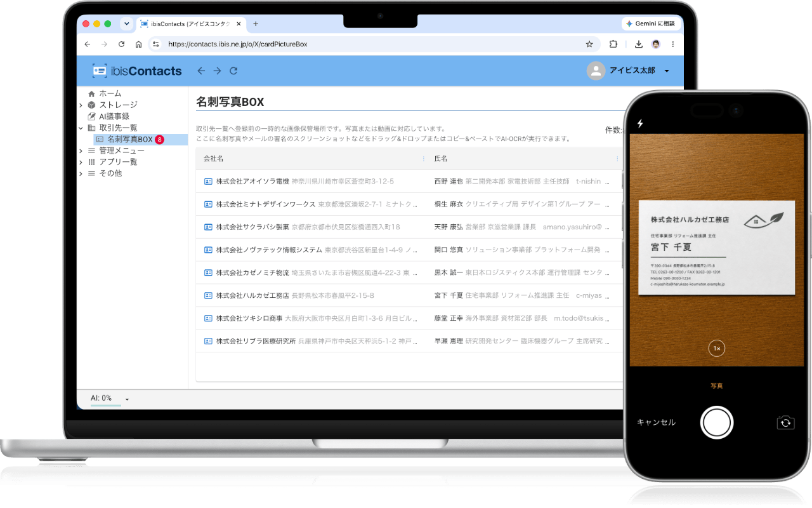812x508 pixels.
Task: Tap the flash icon on the phone
Action: [640, 124]
